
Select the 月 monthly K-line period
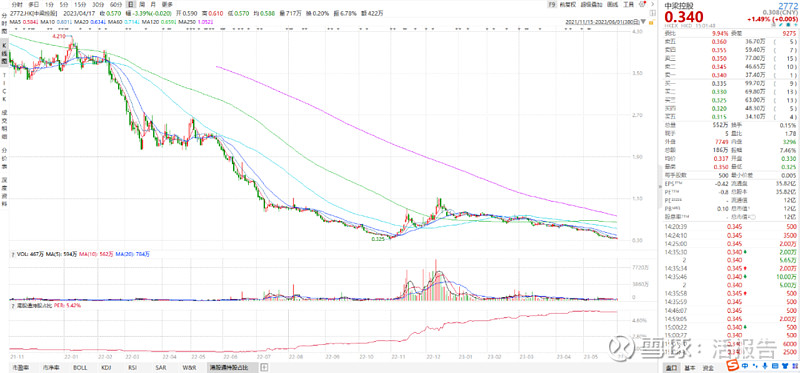[153, 4]
